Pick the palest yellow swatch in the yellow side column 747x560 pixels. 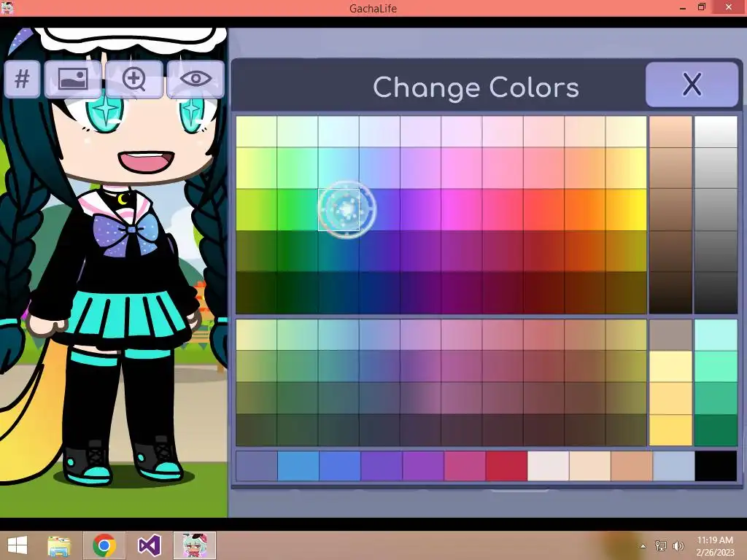coord(671,367)
